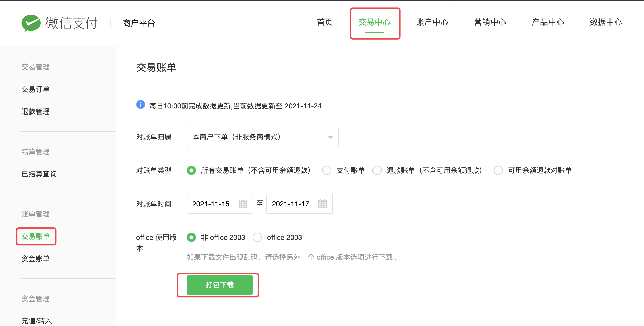Open 账户中心 navigation tab

point(432,22)
